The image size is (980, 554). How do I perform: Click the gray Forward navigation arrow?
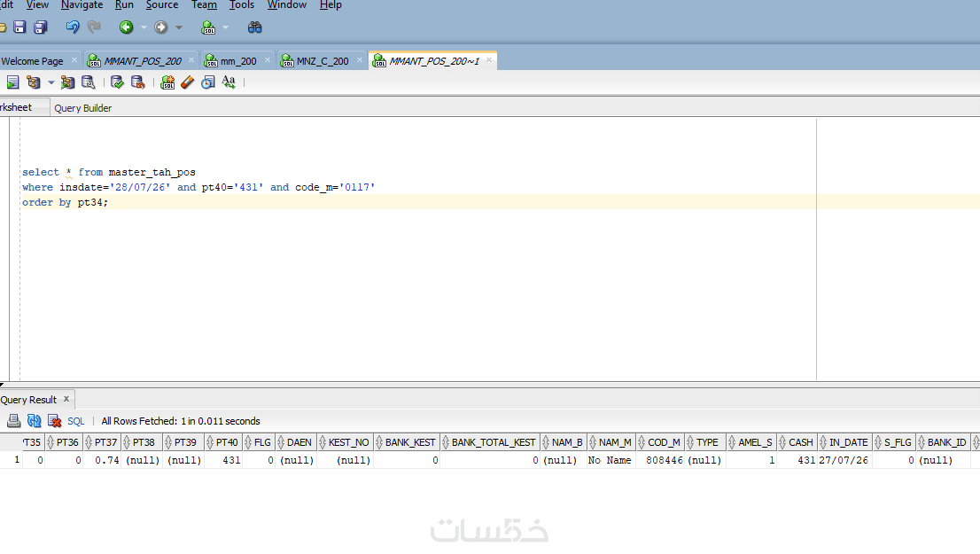(160, 27)
